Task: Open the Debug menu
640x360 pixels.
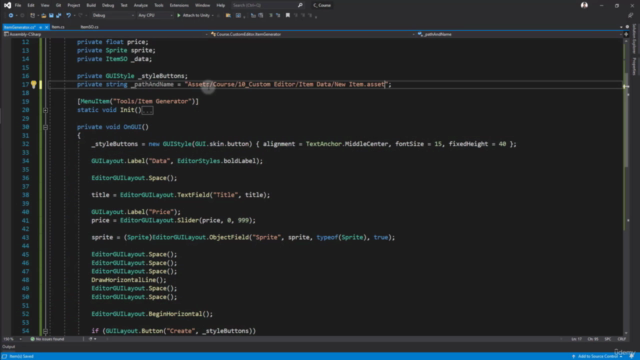Action: [108, 5]
